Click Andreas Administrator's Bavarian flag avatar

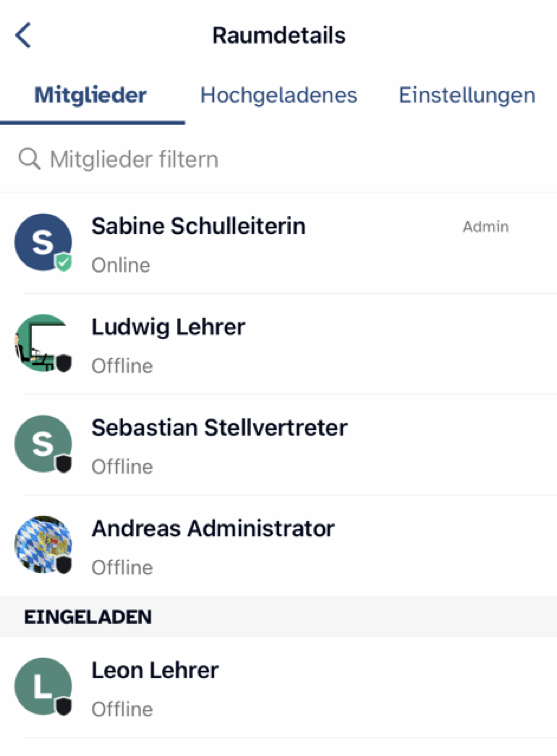tap(43, 545)
